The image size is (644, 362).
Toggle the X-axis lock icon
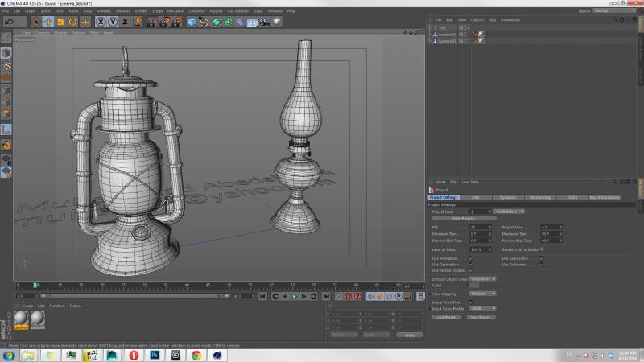pos(101,22)
